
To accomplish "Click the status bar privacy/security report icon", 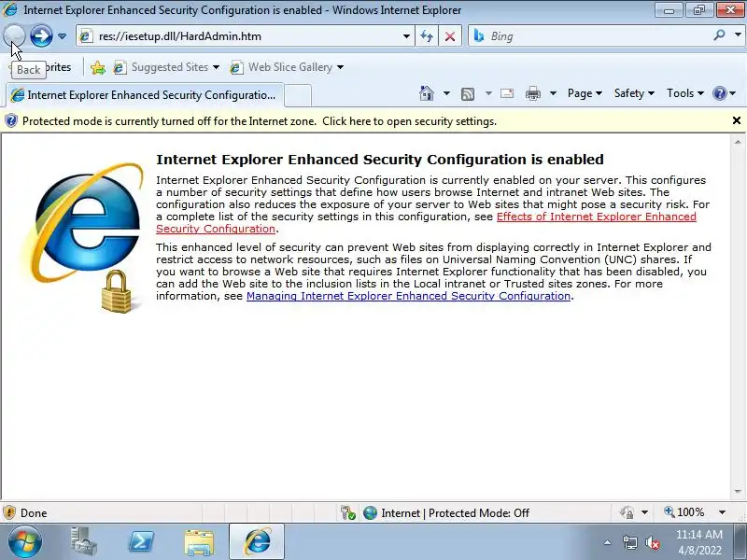I will tap(627, 512).
